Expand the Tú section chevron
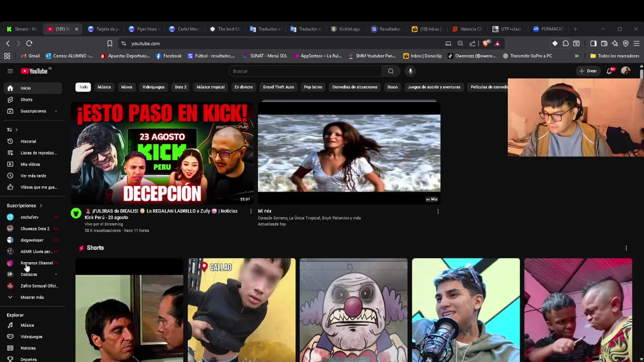644x362 pixels. pos(16,130)
